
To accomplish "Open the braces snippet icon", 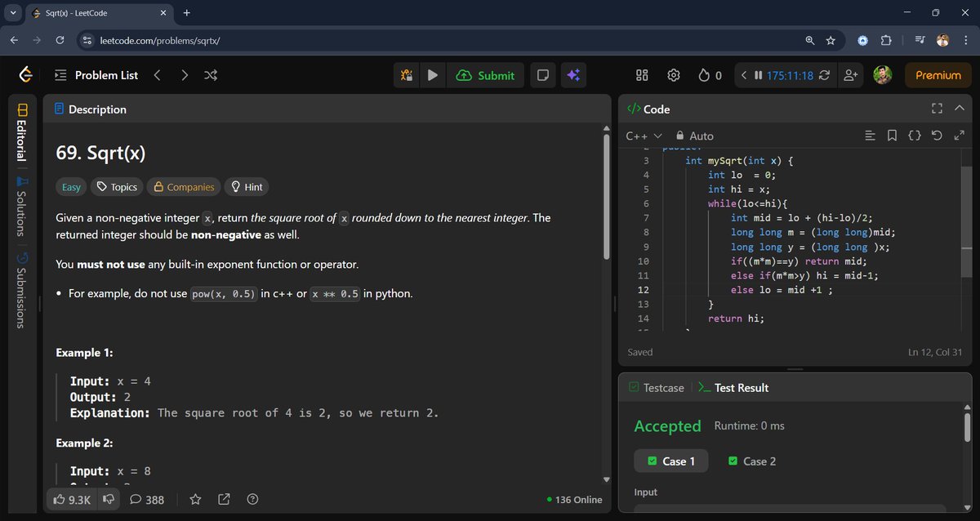I will [x=915, y=136].
